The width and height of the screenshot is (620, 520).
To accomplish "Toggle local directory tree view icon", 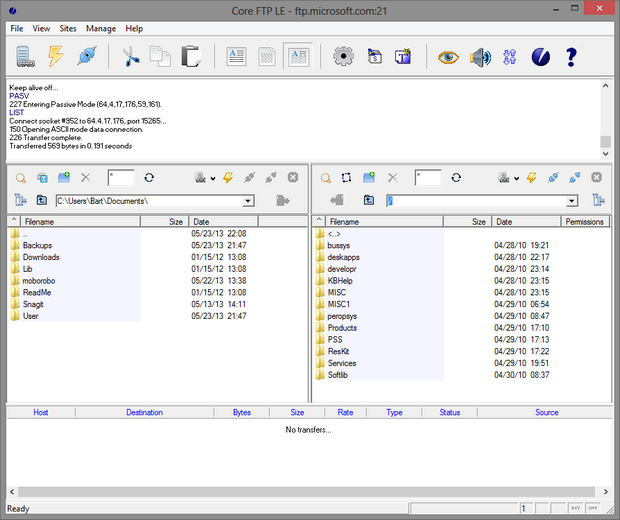I will coord(20,200).
